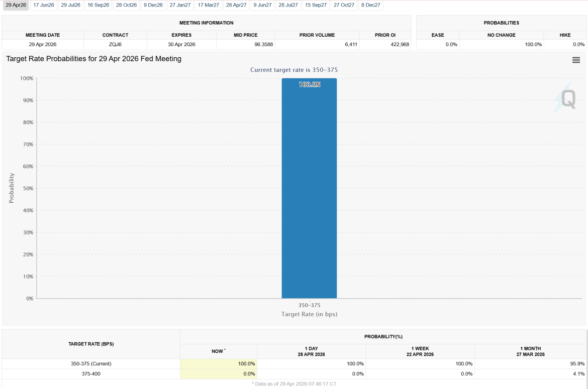
Task: Open the 16 Sep26 meeting tab
Action: 97,5
